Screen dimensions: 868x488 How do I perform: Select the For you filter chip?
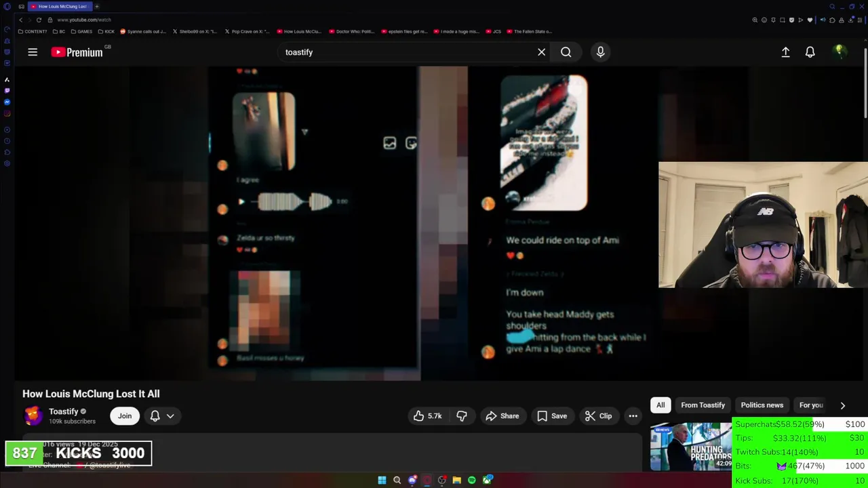point(811,405)
